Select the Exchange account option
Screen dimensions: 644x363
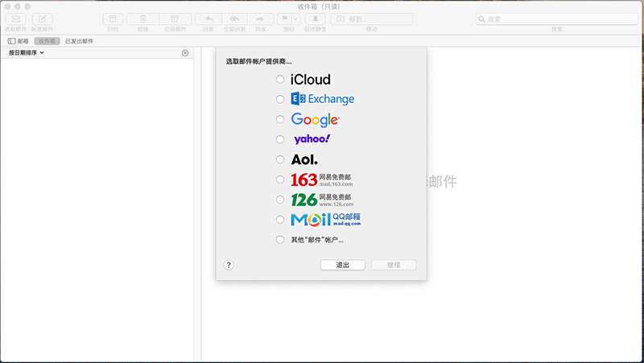tap(280, 99)
